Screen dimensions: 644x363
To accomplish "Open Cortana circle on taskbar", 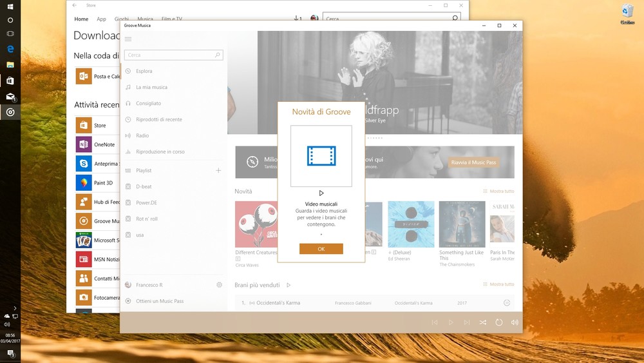I will 10,20.
